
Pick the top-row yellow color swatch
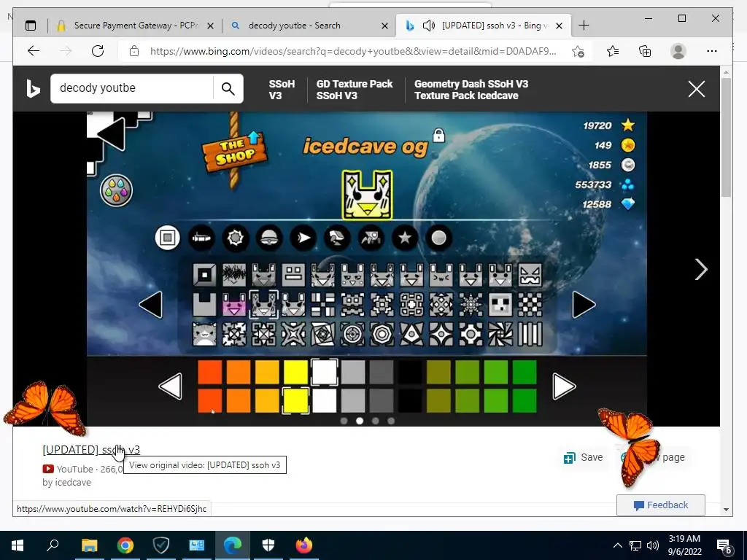[295, 372]
